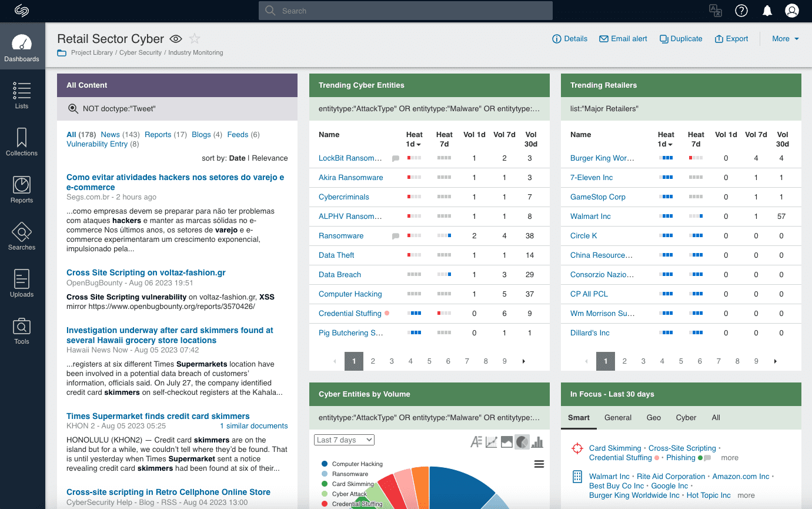Image resolution: width=812 pixels, height=509 pixels.
Task: Open Akira Ransomware entity
Action: pyautogui.click(x=350, y=178)
